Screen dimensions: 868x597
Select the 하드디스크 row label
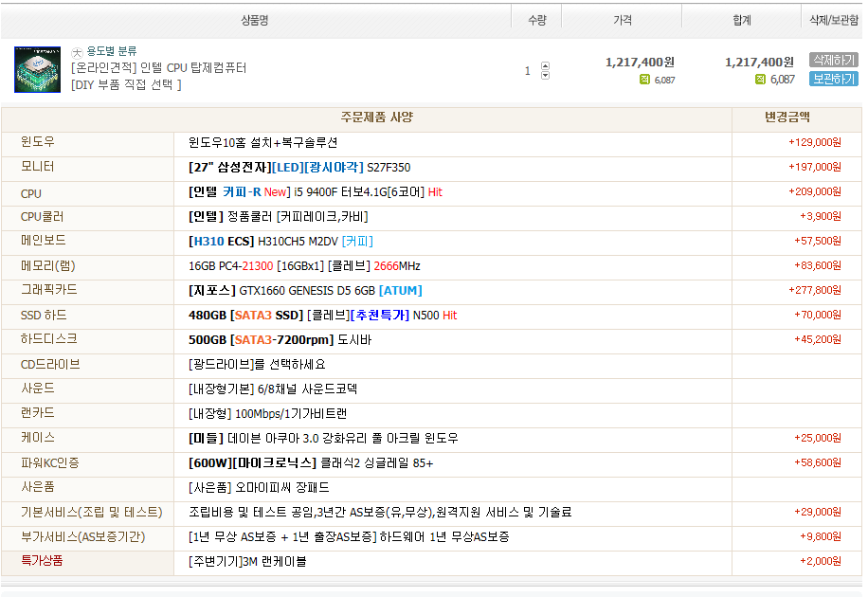pyautogui.click(x=49, y=339)
